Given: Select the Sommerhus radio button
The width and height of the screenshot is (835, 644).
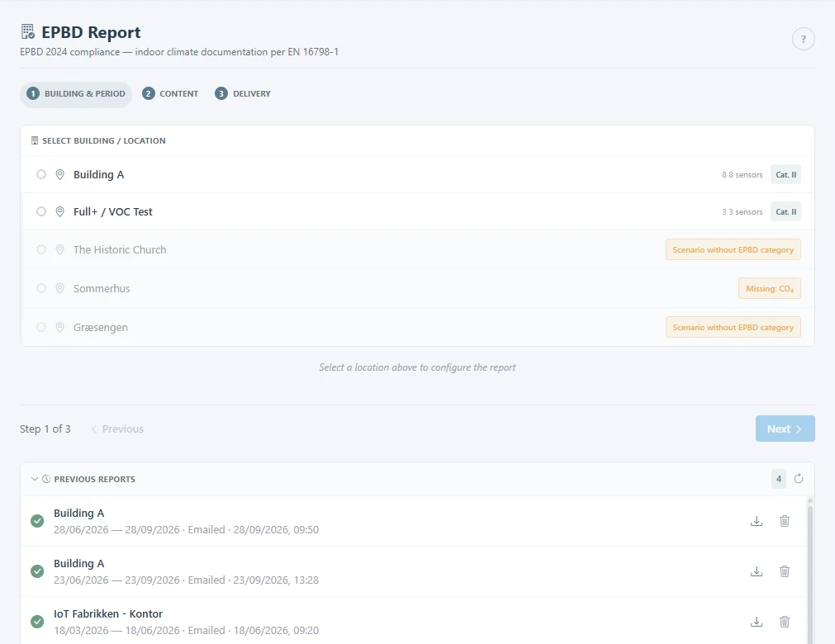Looking at the screenshot, I should tap(41, 288).
